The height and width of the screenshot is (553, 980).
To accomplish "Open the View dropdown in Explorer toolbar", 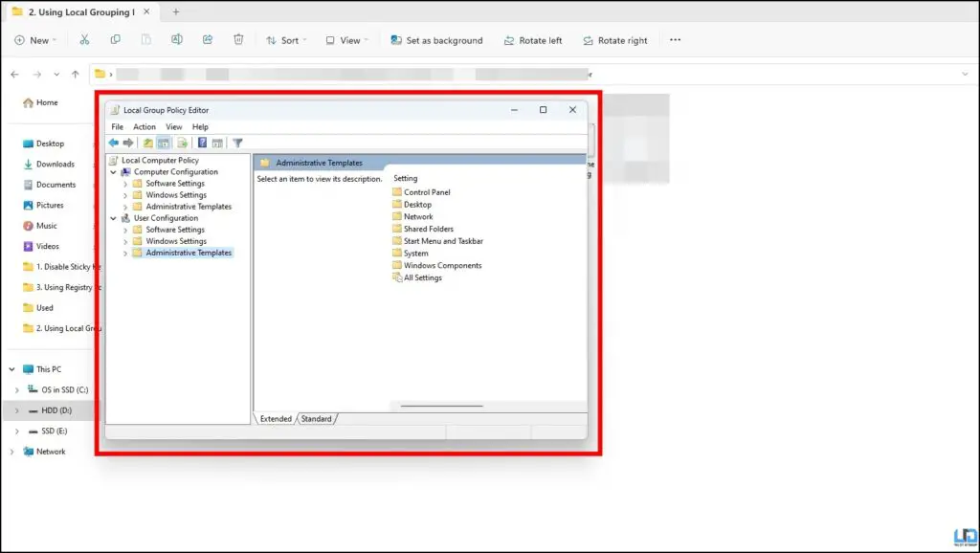I will pos(346,40).
